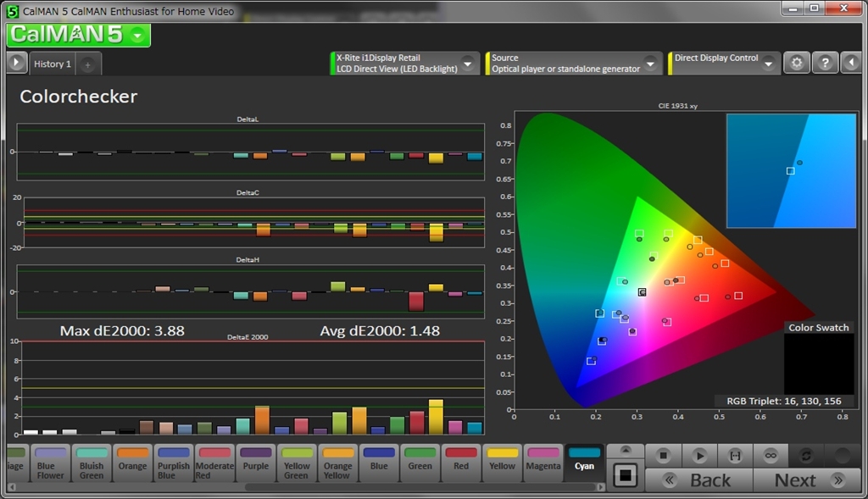Image resolution: width=868 pixels, height=499 pixels.
Task: Enable continuous read infinity icon
Action: (x=771, y=455)
